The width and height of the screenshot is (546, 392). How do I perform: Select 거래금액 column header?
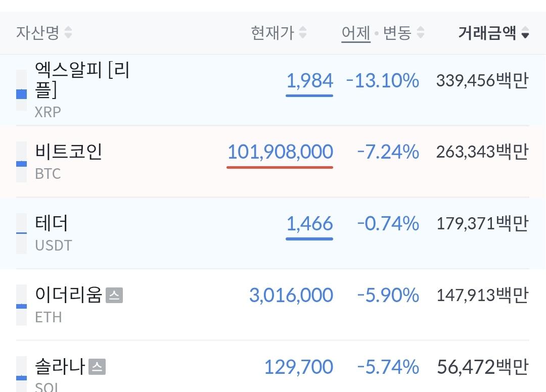pos(487,33)
